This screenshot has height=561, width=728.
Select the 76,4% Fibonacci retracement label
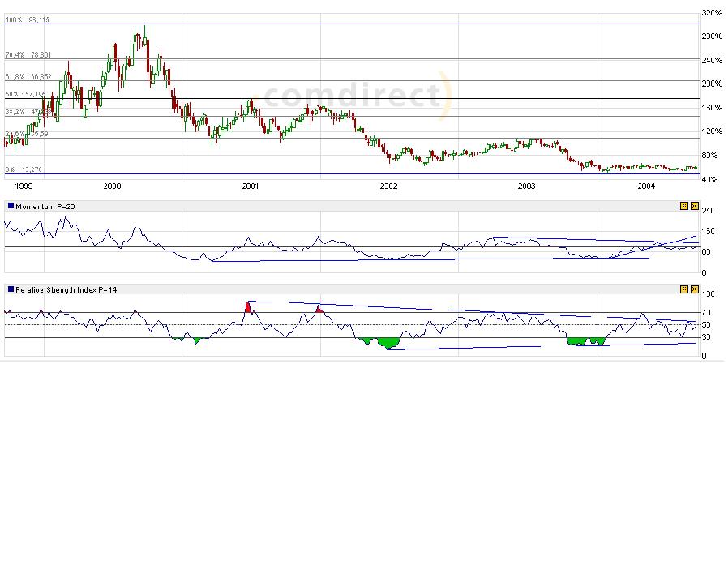point(28,55)
